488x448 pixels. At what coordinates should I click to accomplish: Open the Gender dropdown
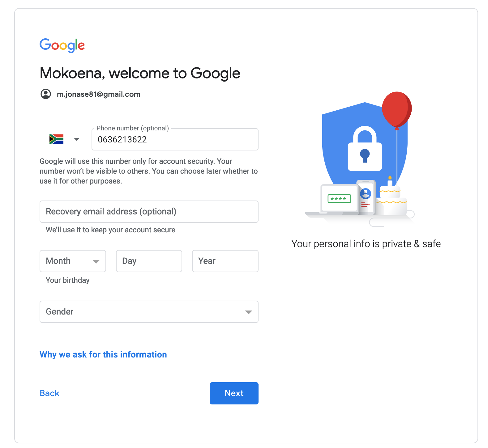149,312
